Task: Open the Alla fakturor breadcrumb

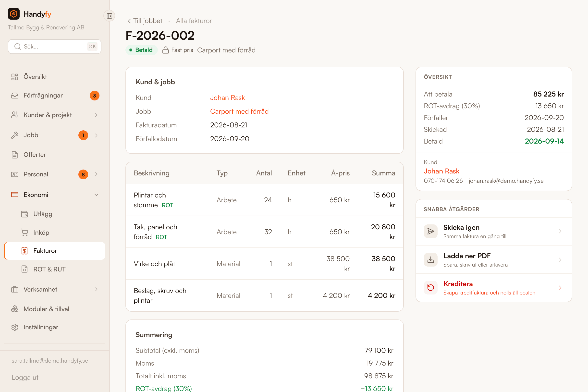Action: click(x=194, y=21)
